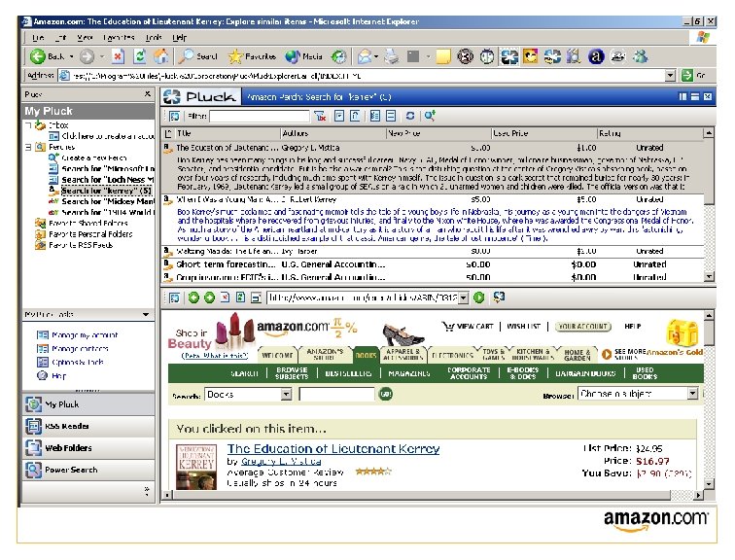This screenshot has height=560, width=735.
Task: Stop page loading in IE toolbar
Action: click(118, 56)
